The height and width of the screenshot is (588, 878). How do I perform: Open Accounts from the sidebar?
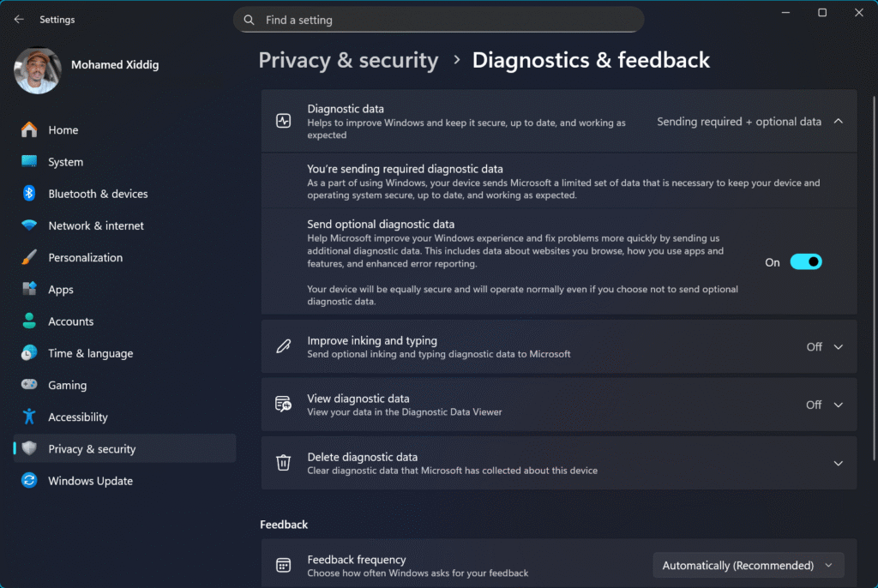(71, 321)
